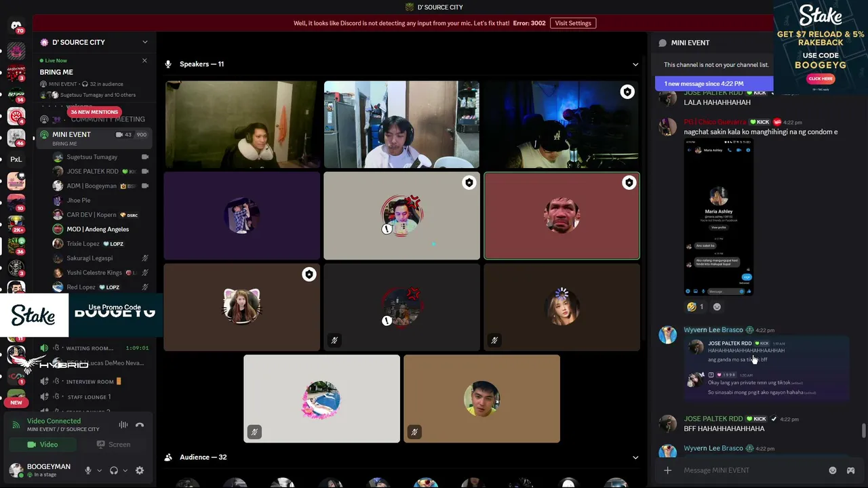868x488 pixels.
Task: Click Wyvern Lee Brasco's forwarded message card
Action: coord(766,369)
